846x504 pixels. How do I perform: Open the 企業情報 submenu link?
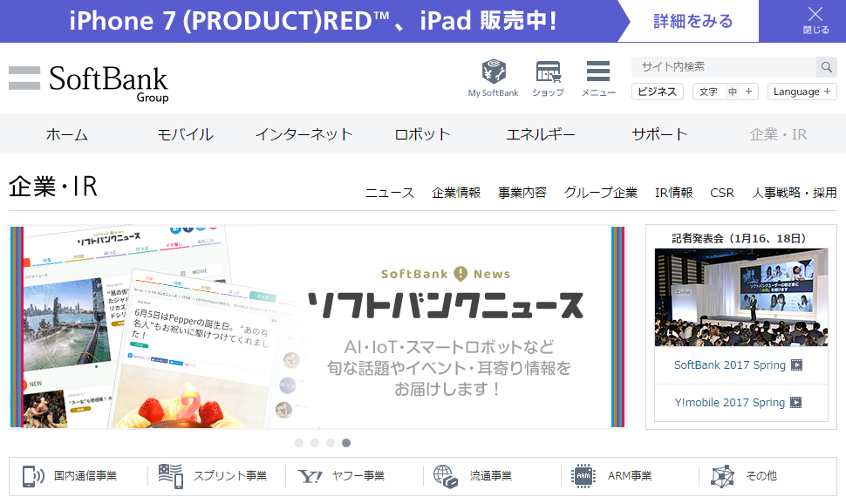tap(456, 193)
